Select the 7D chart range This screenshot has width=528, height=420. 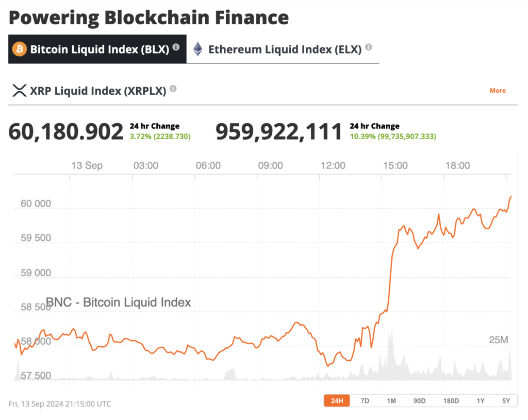(x=365, y=401)
